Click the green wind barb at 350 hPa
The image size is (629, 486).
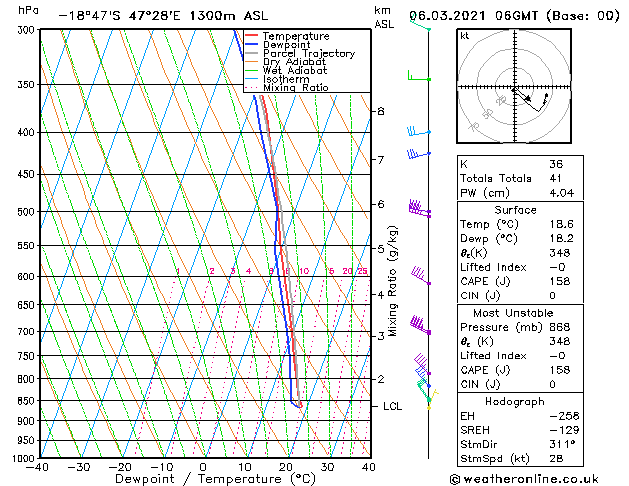pos(419,76)
